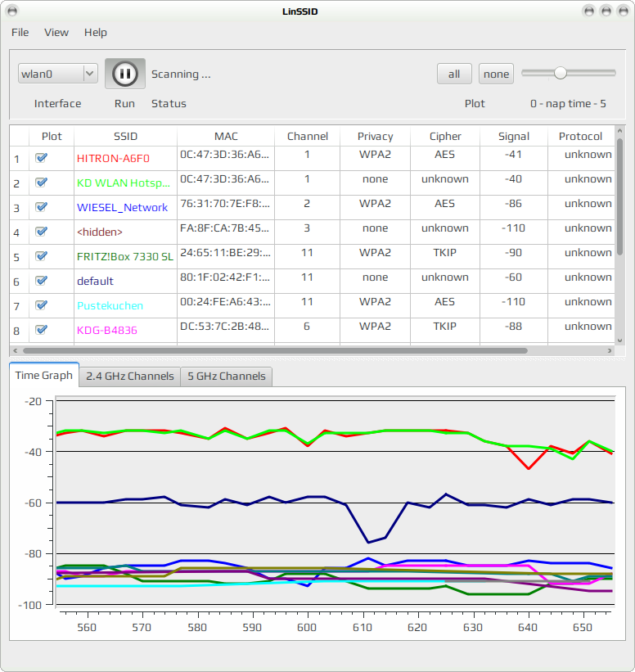Viewport: 635px width, 672px height.
Task: Toggle plot checkbox for Pustekuchen
Action: click(41, 305)
